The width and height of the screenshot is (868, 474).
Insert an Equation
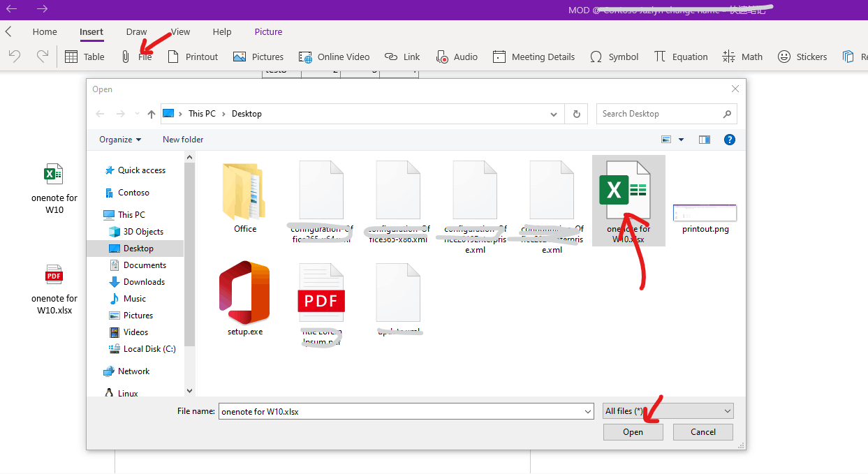[x=681, y=57]
